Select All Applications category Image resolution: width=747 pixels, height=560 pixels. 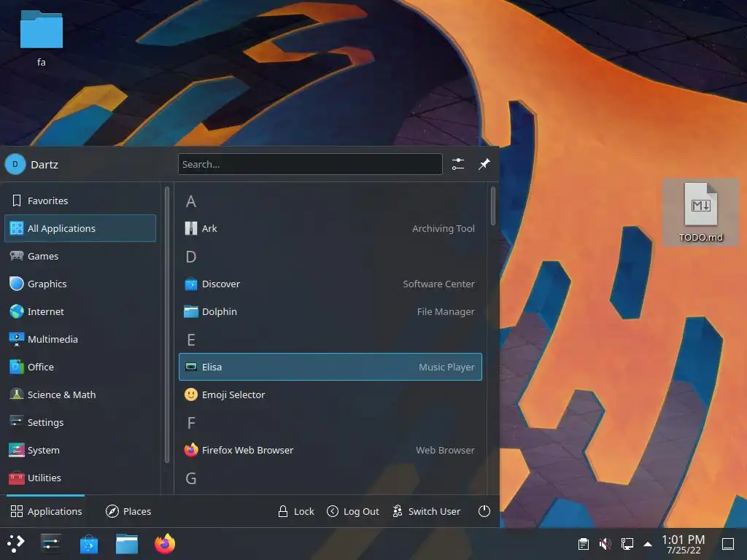pos(80,228)
